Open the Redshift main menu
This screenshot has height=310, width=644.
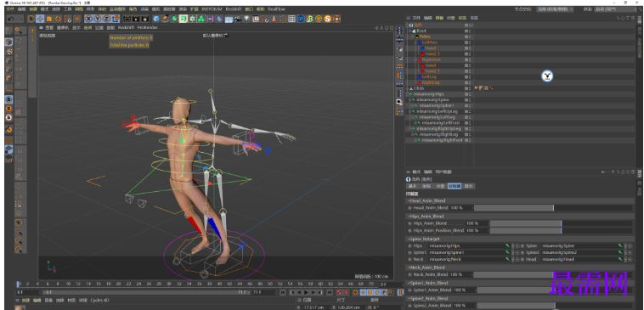click(x=234, y=8)
